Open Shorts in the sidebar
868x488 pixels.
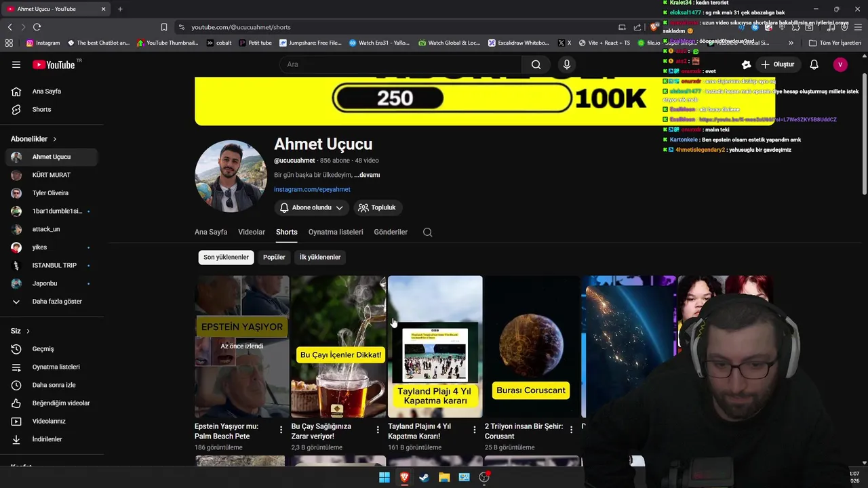click(42, 109)
